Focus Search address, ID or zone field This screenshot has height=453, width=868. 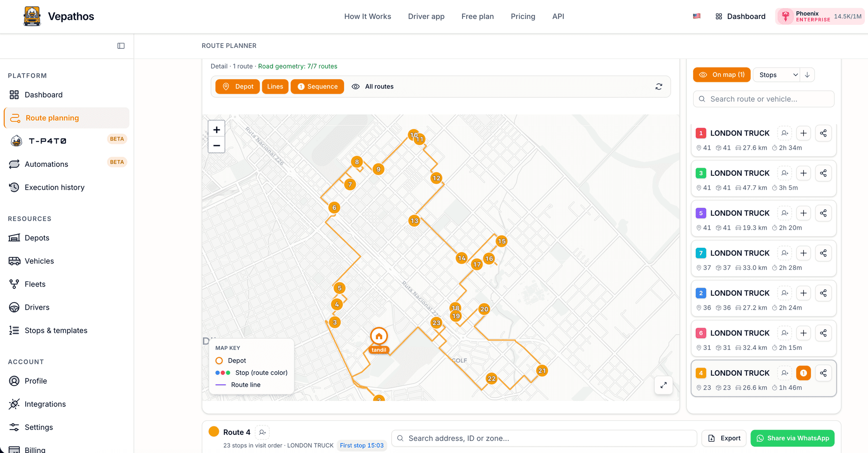(544, 438)
